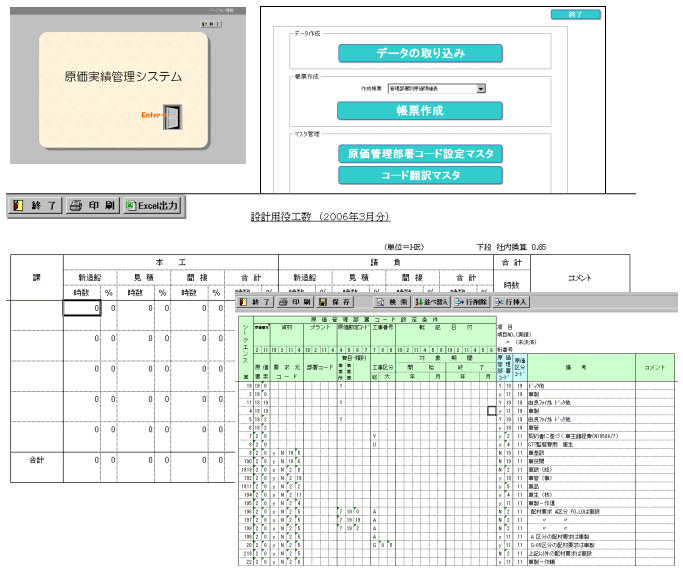Click 終了 in the report toolbar

click(x=35, y=205)
